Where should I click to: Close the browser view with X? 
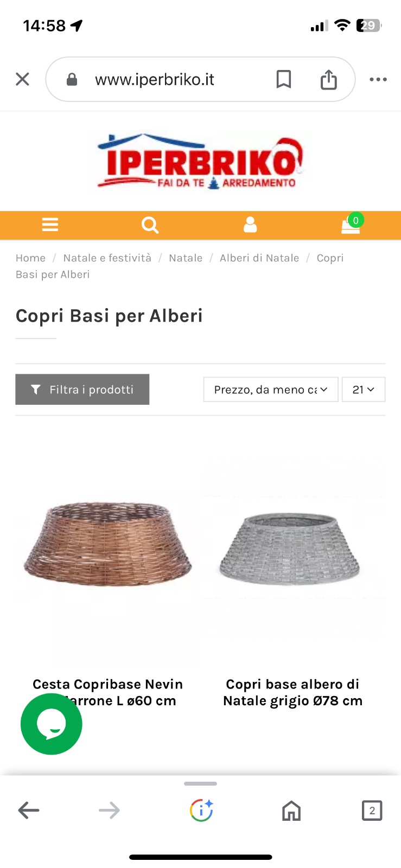tap(22, 79)
